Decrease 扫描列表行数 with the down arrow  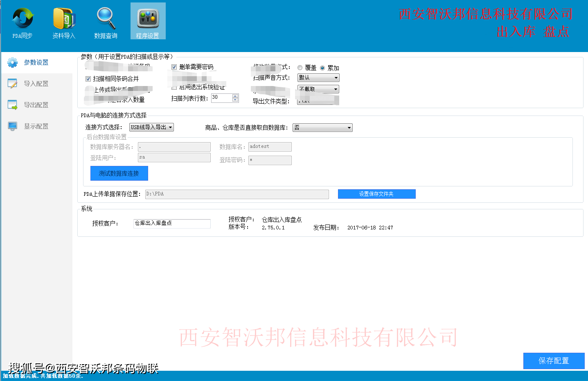click(x=235, y=100)
